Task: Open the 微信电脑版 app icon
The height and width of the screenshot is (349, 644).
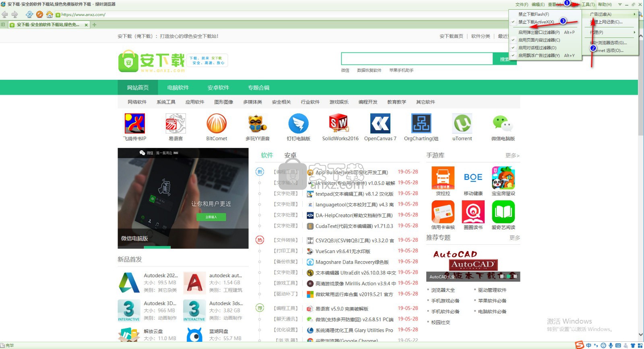Action: click(x=503, y=123)
